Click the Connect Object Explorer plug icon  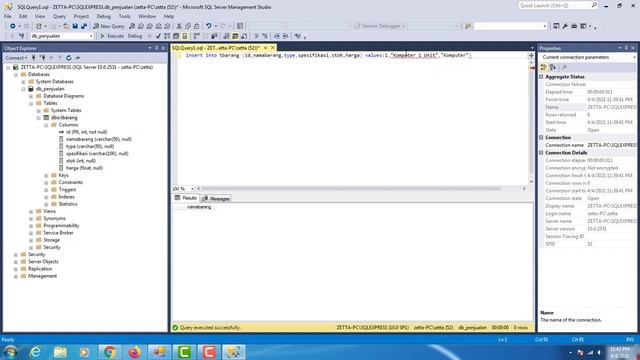pyautogui.click(x=34, y=58)
